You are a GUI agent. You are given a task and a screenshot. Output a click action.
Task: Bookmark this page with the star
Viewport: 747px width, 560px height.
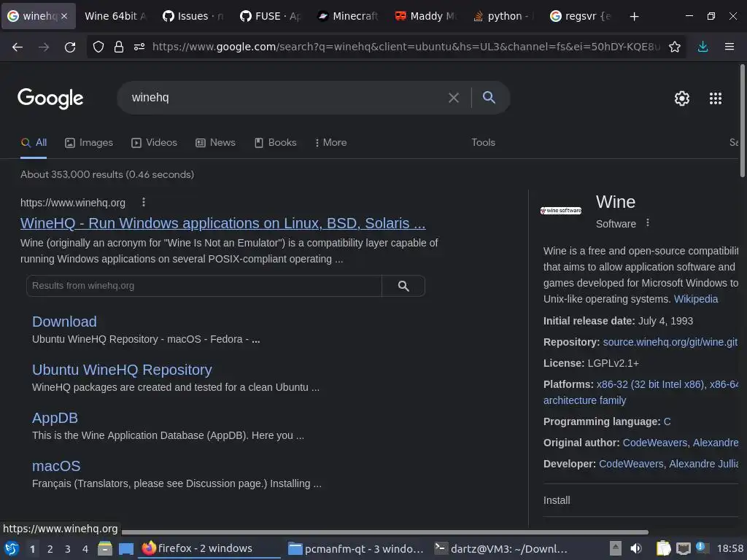pos(675,47)
